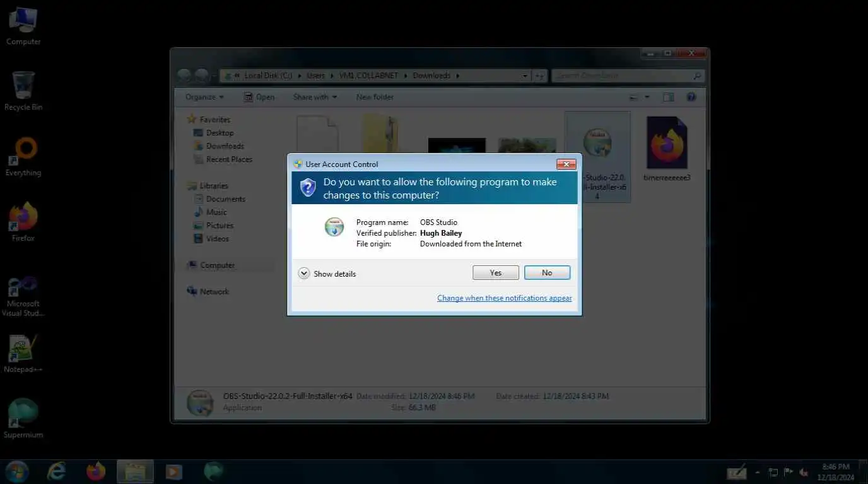Screen dimensions: 868x484
Task: Open the Windows Start menu
Action: tap(17, 471)
